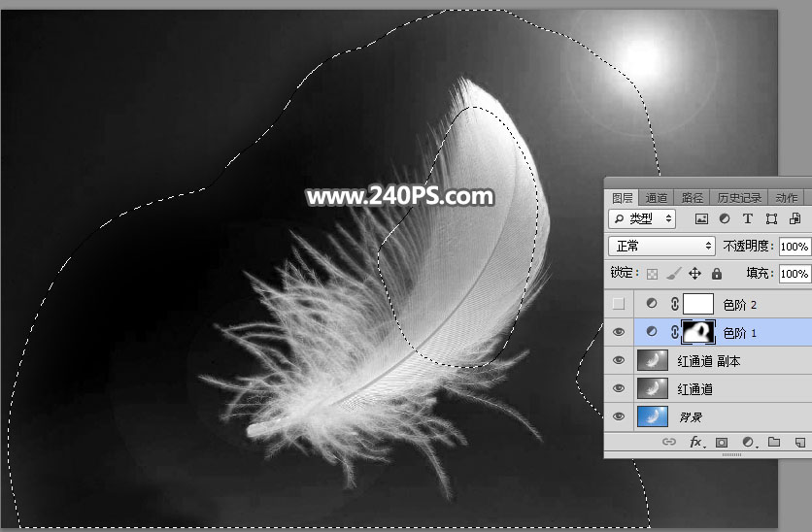This screenshot has width=812, height=532.
Task: Switch to the 通道 tab
Action: (657, 198)
